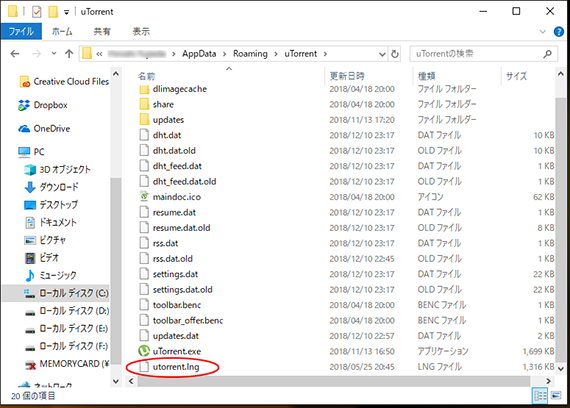570x408 pixels.
Task: Go forward with the forward arrow
Action: (x=36, y=54)
